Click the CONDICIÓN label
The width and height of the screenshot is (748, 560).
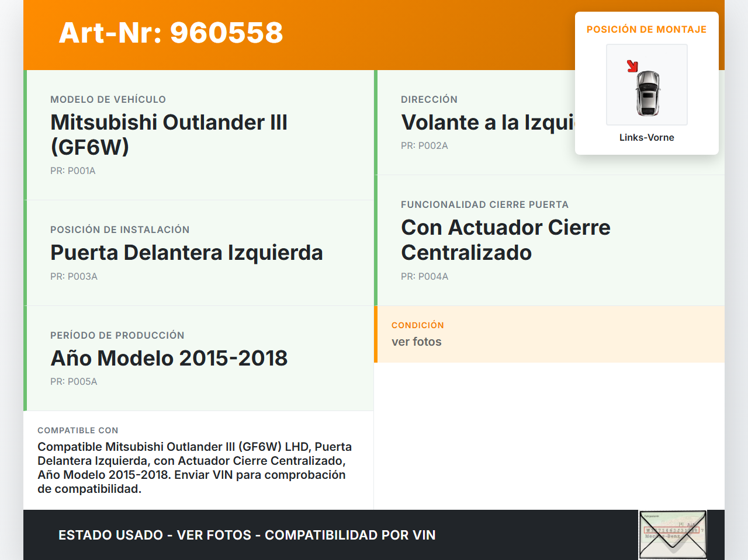[x=418, y=325]
